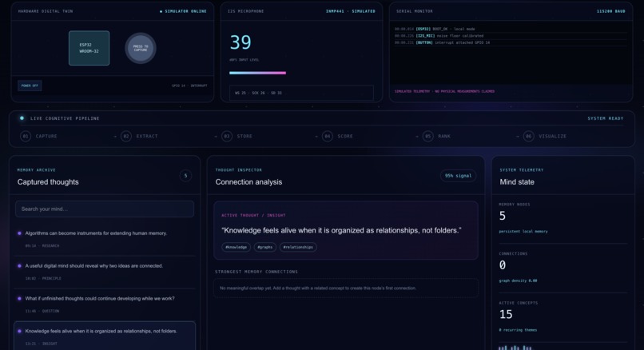Click the 02 Extract pipeline step
This screenshot has height=350, width=644.
point(139,136)
